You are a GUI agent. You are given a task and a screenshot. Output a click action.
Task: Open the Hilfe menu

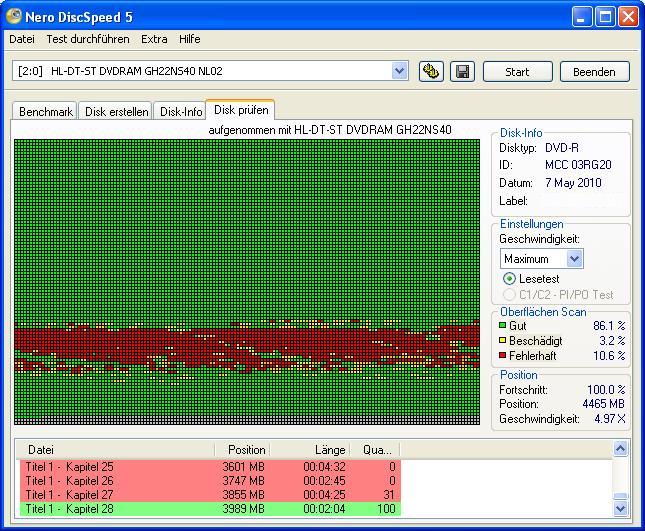189,39
